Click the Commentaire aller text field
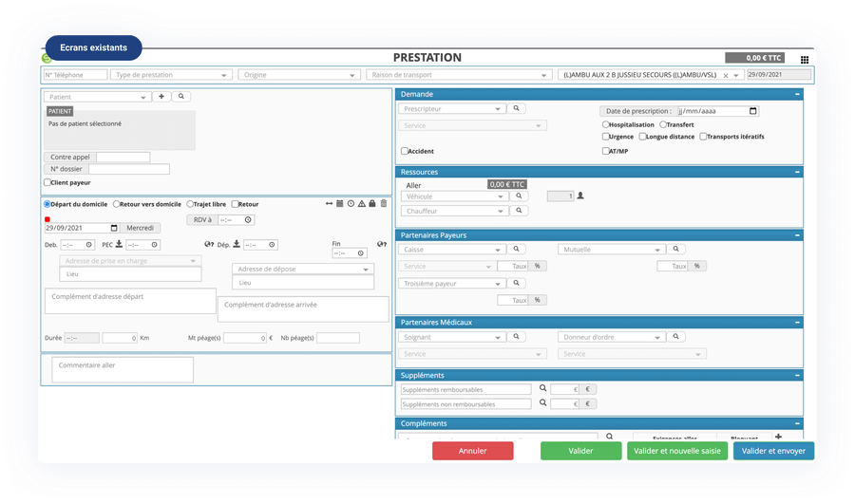The height and width of the screenshot is (504, 855). tap(122, 369)
